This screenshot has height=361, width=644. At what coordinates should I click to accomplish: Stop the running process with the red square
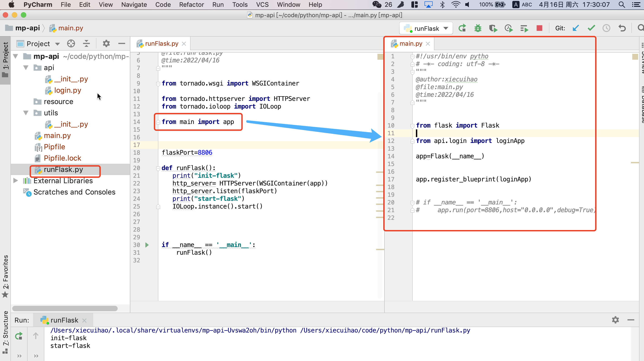(539, 28)
